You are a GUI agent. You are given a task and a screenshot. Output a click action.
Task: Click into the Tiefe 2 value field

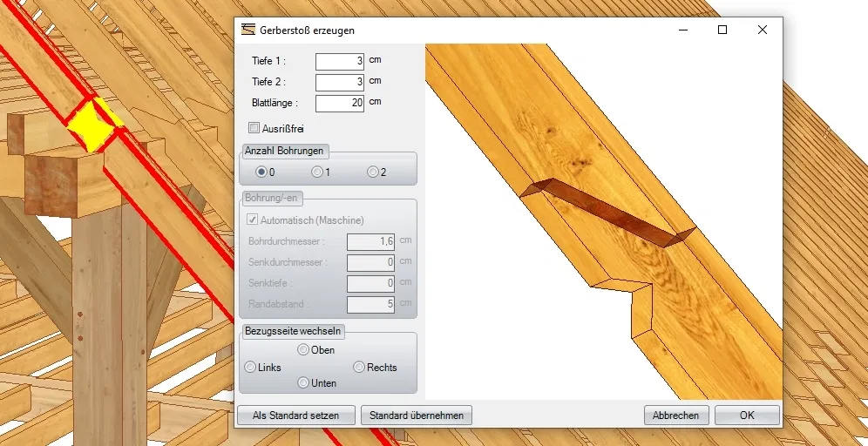(339, 82)
